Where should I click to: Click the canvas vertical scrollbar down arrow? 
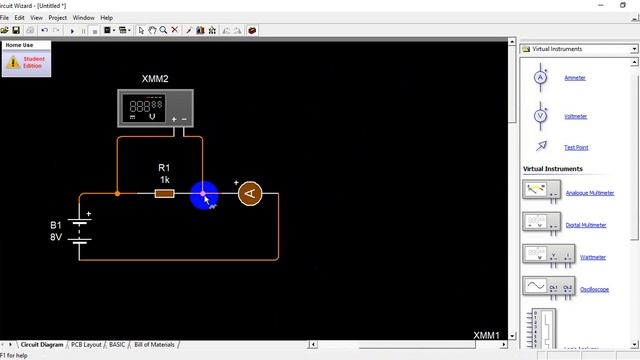[x=512, y=336]
